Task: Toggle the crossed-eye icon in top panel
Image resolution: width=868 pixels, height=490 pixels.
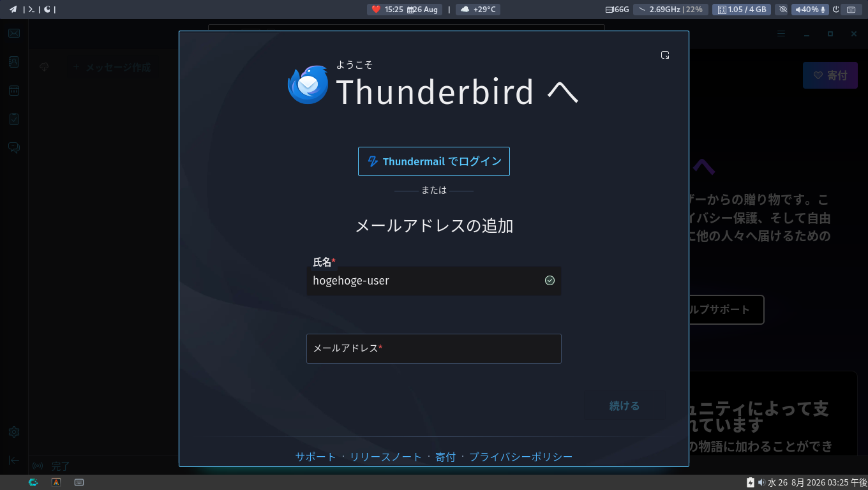Action: (x=783, y=10)
